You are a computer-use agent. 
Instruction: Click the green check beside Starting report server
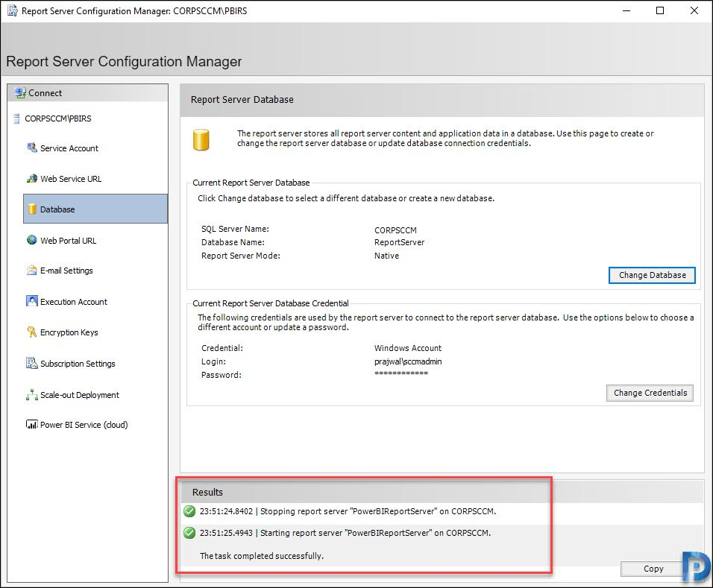[189, 533]
